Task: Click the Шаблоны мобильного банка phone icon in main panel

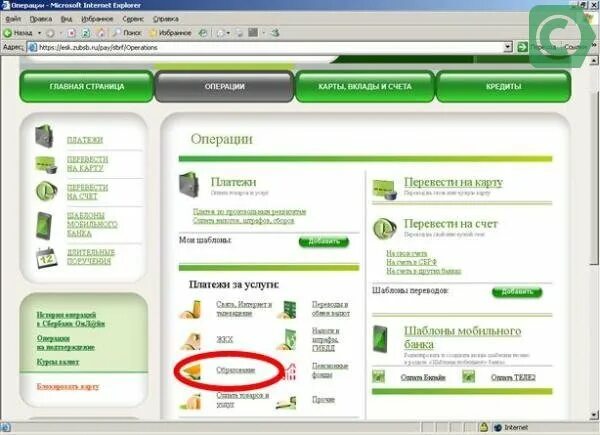Action: tap(380, 339)
